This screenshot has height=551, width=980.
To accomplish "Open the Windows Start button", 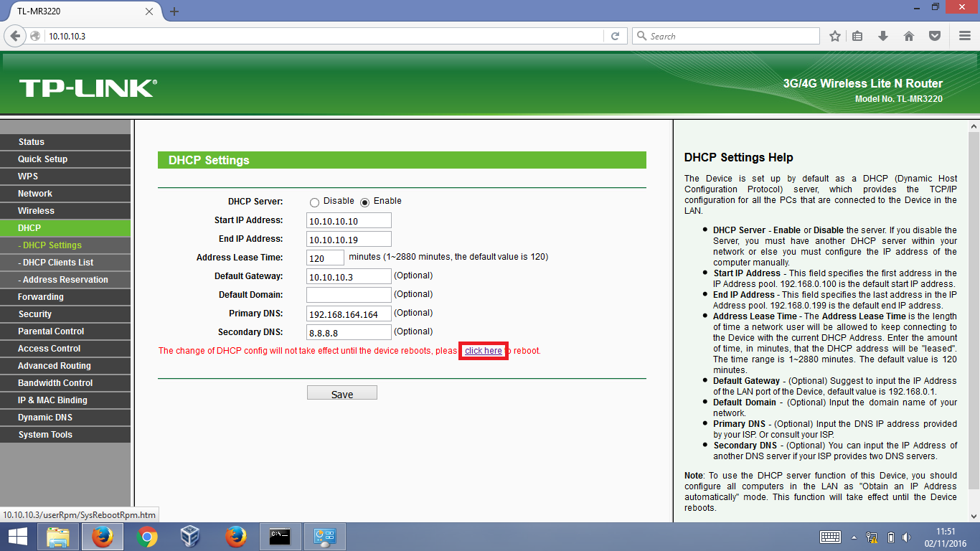I will 18,537.
